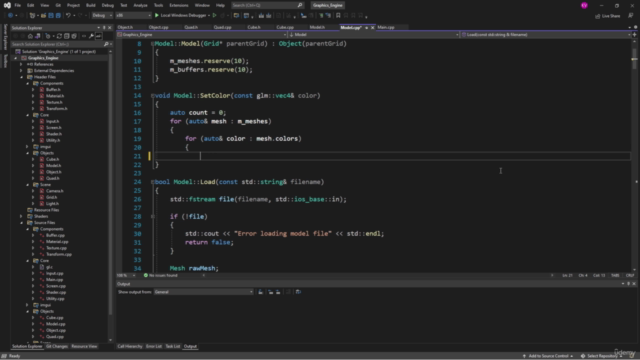The height and width of the screenshot is (360, 640).
Task: Open the File menu
Action: point(18,5)
